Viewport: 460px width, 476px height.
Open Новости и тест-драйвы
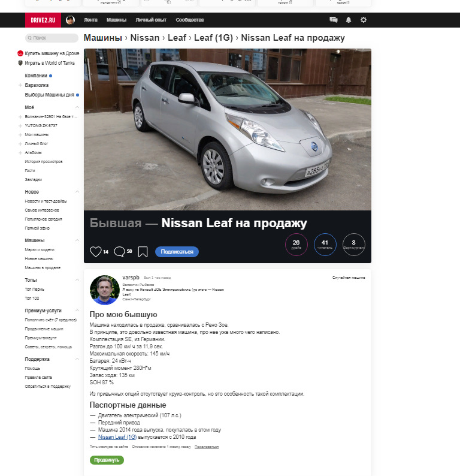(x=46, y=201)
